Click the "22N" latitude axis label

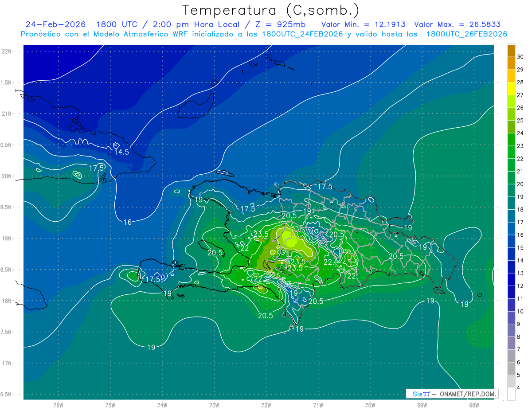point(7,51)
